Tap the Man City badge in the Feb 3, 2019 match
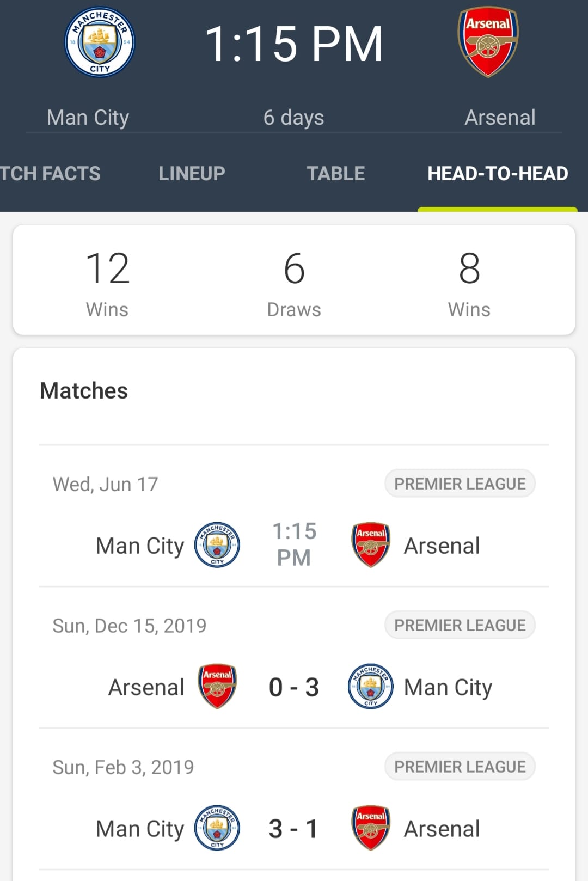 pos(217,828)
